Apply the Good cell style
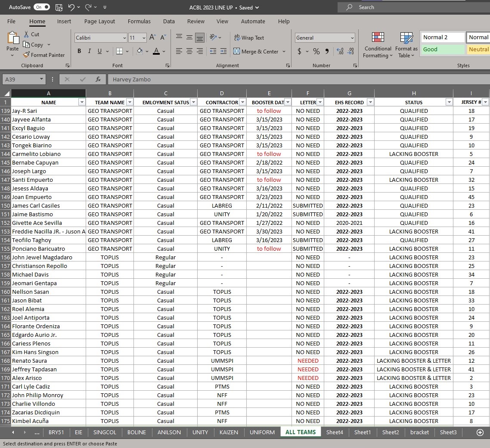Image resolution: width=490 pixels, height=448 pixels. pyautogui.click(x=443, y=50)
